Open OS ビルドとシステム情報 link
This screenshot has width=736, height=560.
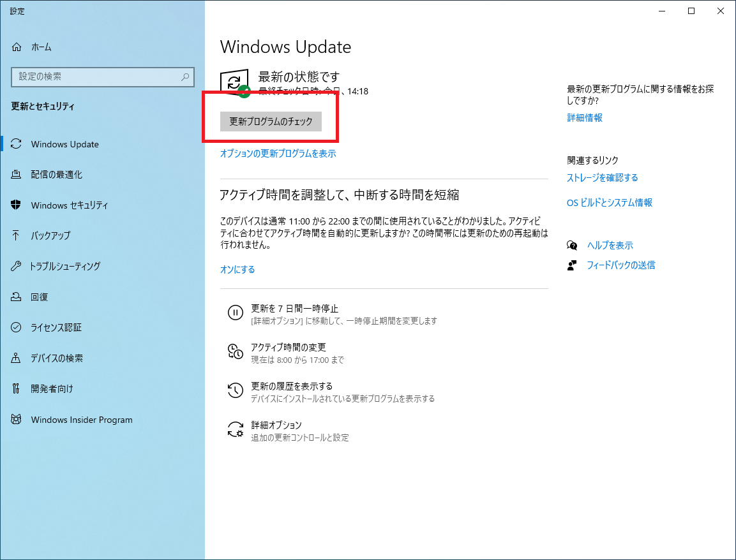click(x=609, y=203)
